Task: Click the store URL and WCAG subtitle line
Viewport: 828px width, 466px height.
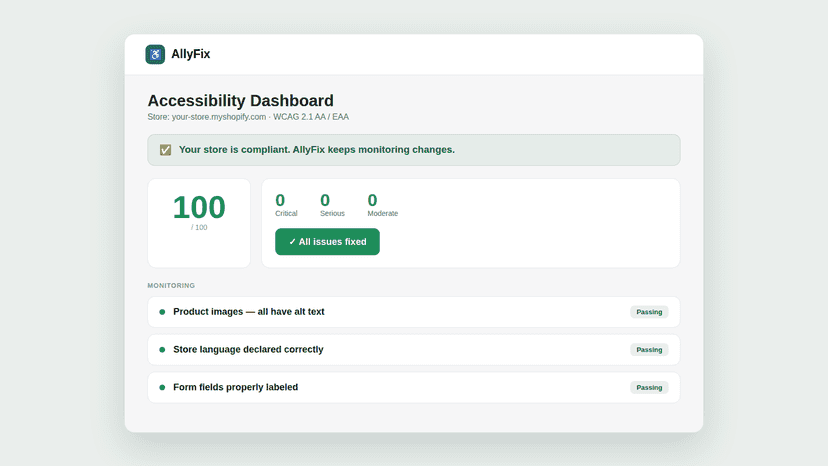Action: point(248,117)
